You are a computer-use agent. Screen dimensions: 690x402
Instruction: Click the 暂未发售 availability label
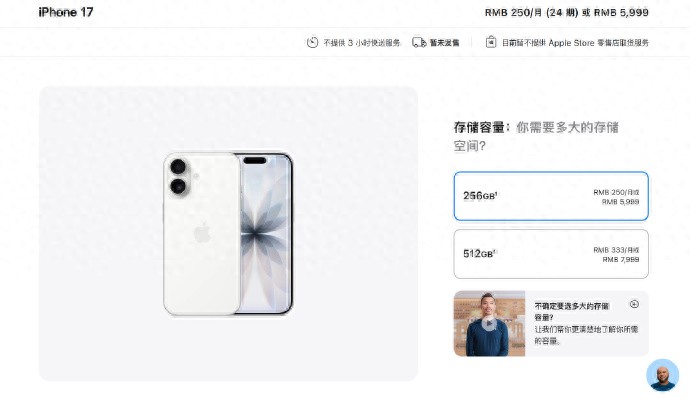pyautogui.click(x=444, y=43)
